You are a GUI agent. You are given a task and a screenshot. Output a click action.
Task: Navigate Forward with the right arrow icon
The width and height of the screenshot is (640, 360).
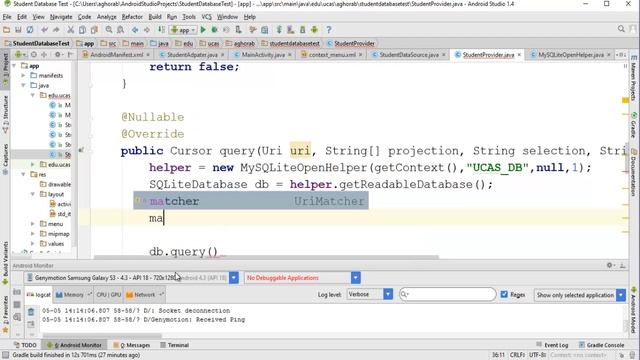147,30
